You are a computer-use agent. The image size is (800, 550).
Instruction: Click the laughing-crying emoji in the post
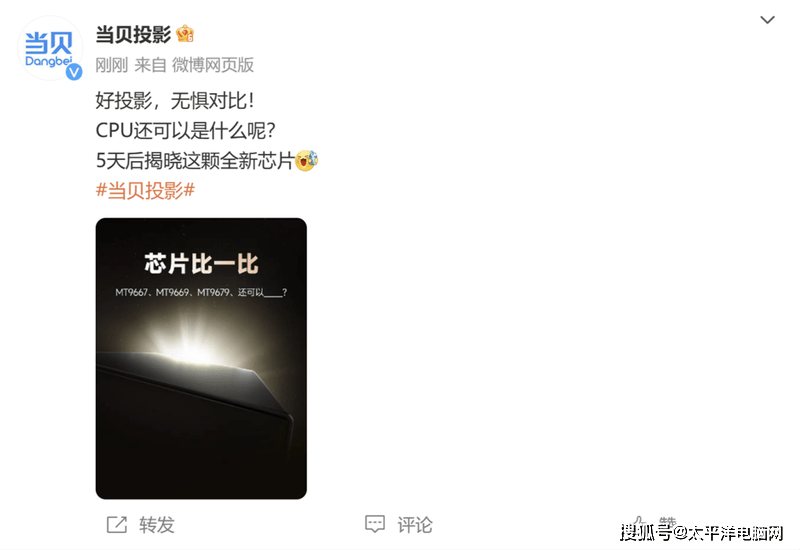tap(306, 161)
